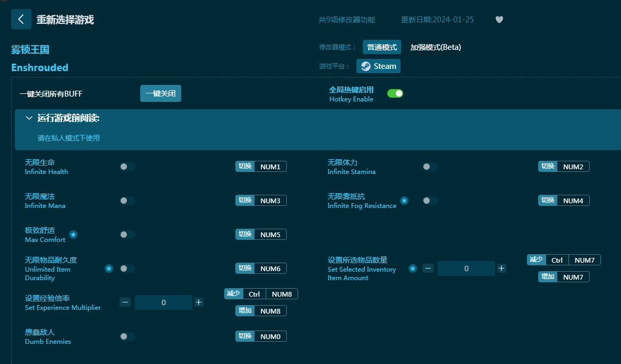Image resolution: width=621 pixels, height=364 pixels.
Task: Click the 雾锁王国 game name
Action: (x=30, y=49)
